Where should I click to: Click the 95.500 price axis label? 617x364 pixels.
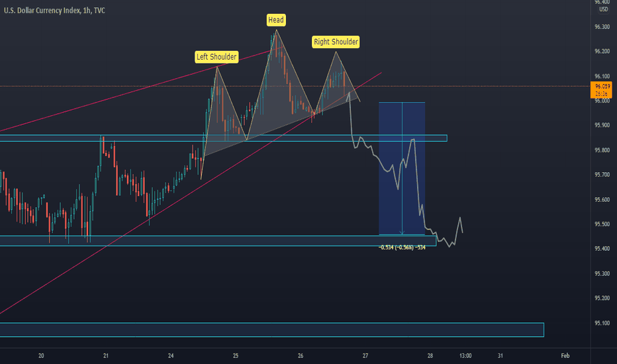pos(602,224)
